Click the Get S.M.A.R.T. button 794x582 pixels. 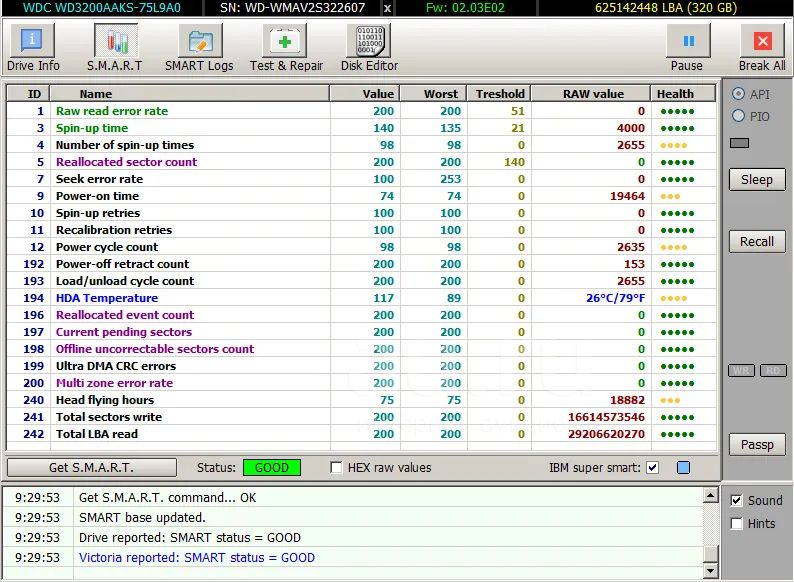[92, 468]
